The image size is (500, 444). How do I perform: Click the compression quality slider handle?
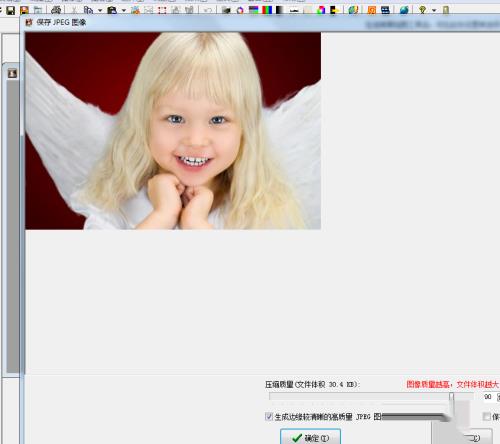[451, 397]
